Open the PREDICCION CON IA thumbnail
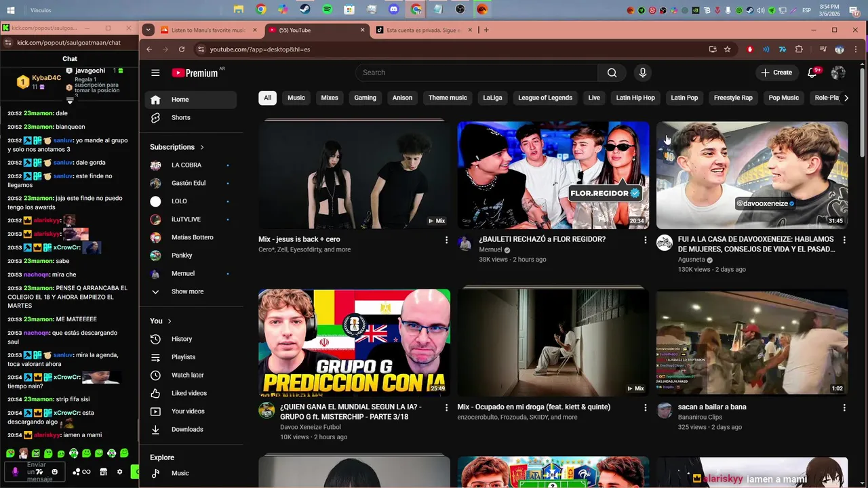 [354, 342]
